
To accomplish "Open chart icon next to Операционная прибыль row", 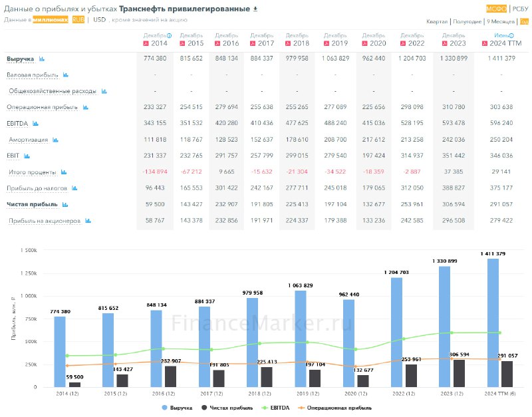I will pos(86,107).
